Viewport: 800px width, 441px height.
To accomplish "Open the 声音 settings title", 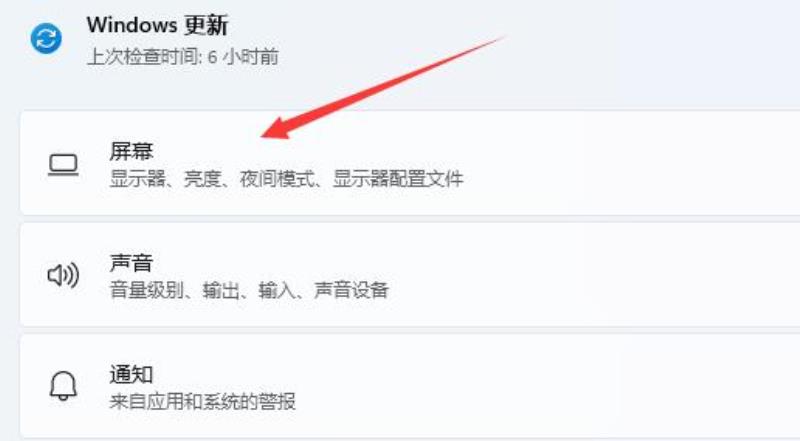I will 131,263.
